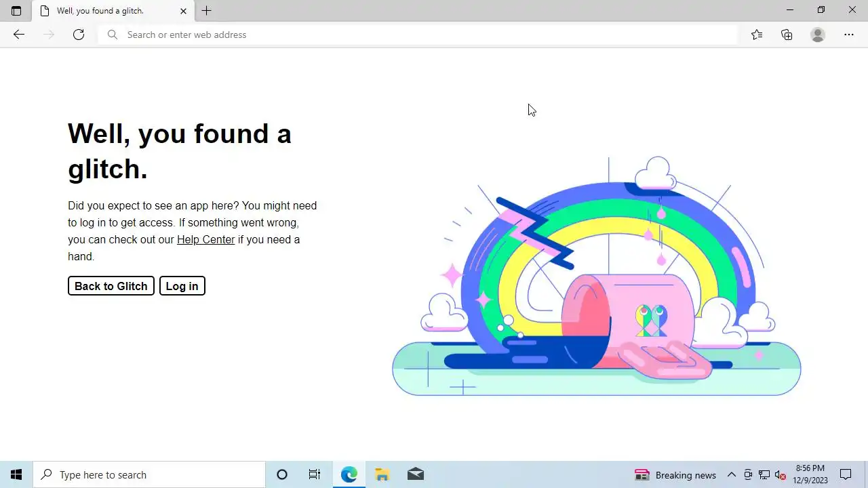868x488 pixels.
Task: Click the Back to Glitch button
Action: tap(111, 286)
